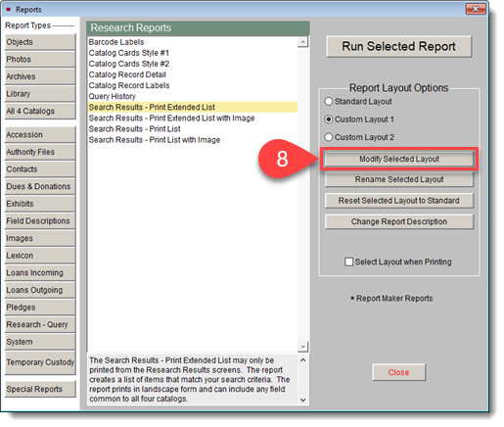Run the selected report
The width and height of the screenshot is (504, 427).
click(x=398, y=46)
